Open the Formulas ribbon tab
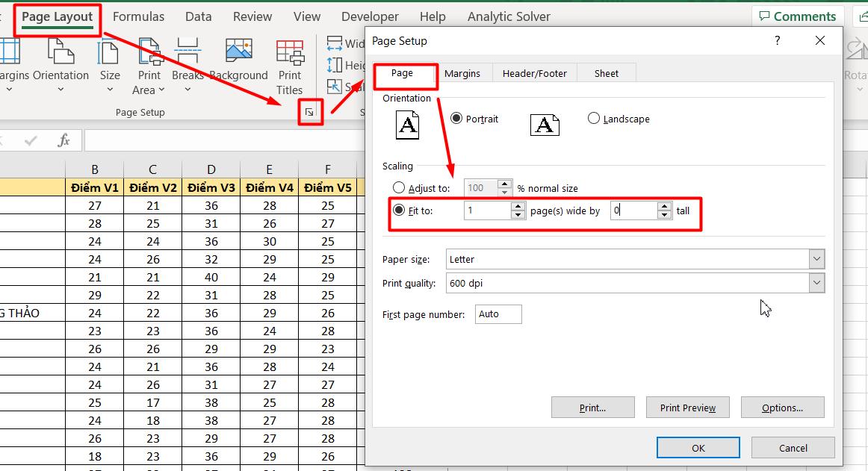This screenshot has width=868, height=471. [138, 16]
